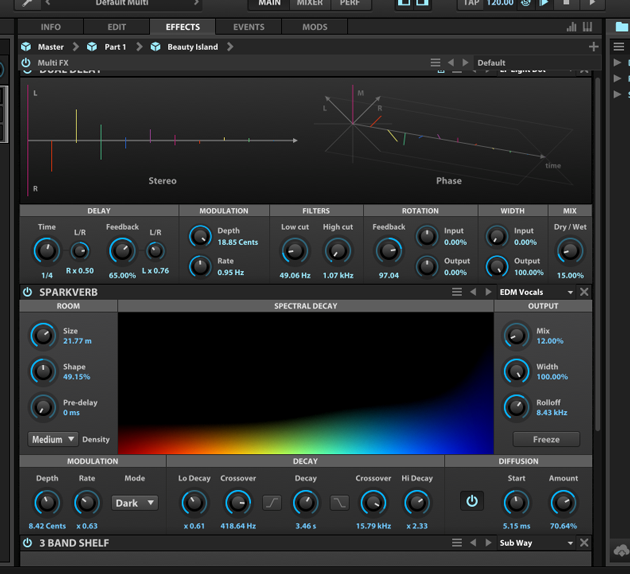Select previous Sparkverb preset
630x574 pixels.
point(473,292)
